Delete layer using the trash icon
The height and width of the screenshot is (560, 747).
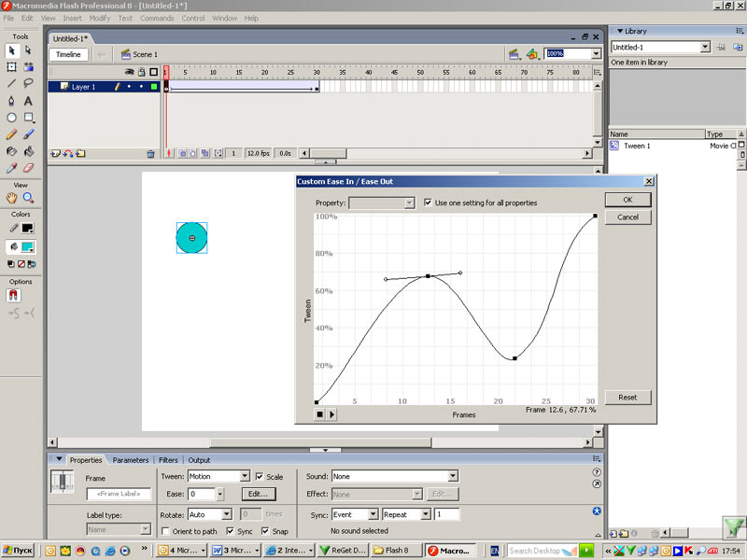pos(150,153)
